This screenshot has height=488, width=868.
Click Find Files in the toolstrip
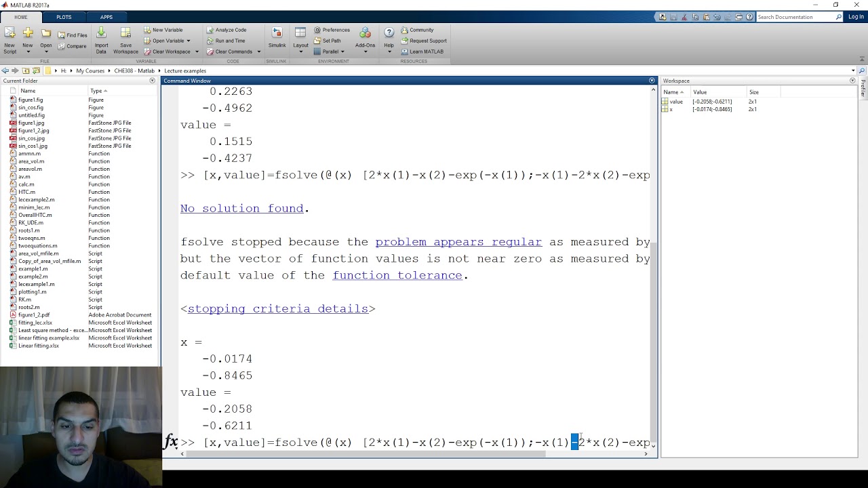pos(72,35)
